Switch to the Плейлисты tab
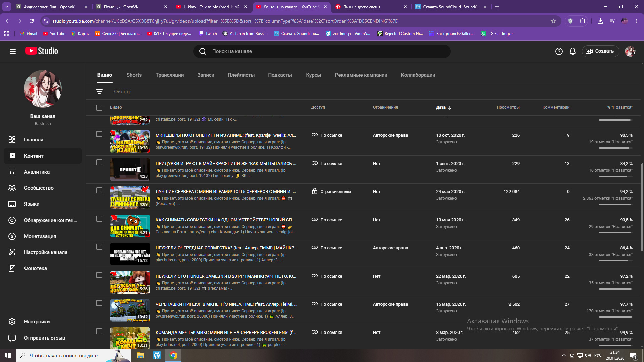644x362 pixels. [241, 75]
